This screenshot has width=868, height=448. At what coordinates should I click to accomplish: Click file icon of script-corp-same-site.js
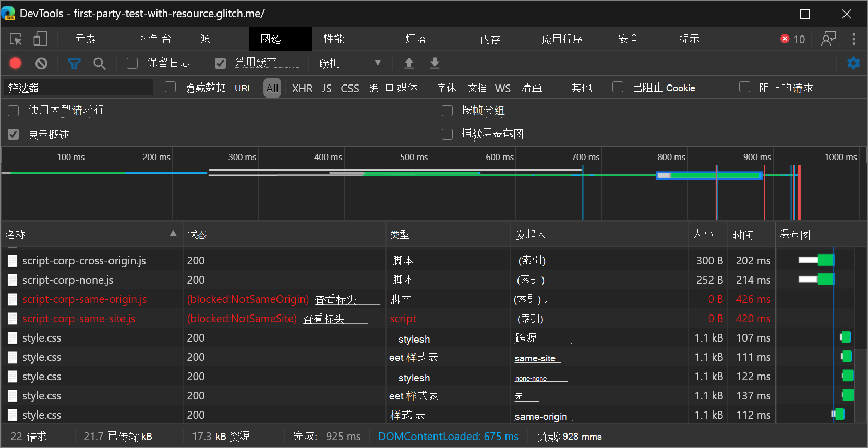click(x=13, y=319)
